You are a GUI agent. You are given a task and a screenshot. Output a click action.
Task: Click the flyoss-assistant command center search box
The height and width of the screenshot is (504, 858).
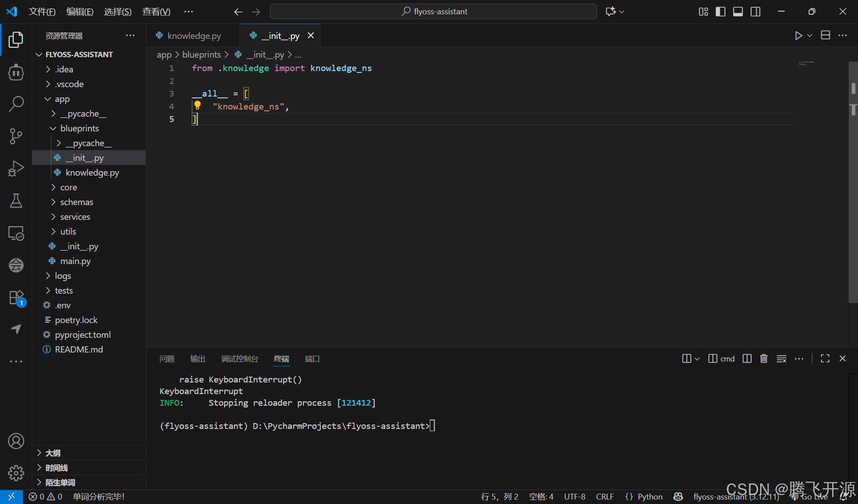433,12
